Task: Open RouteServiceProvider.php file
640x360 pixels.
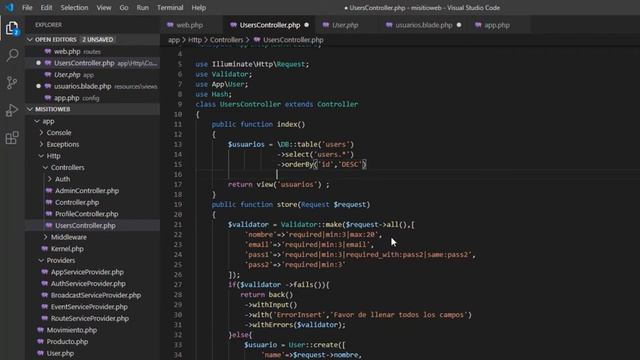Action: click(90, 318)
